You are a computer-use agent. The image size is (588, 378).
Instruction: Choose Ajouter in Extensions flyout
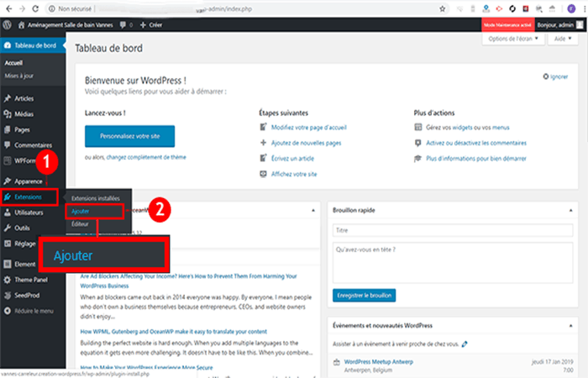(x=81, y=212)
